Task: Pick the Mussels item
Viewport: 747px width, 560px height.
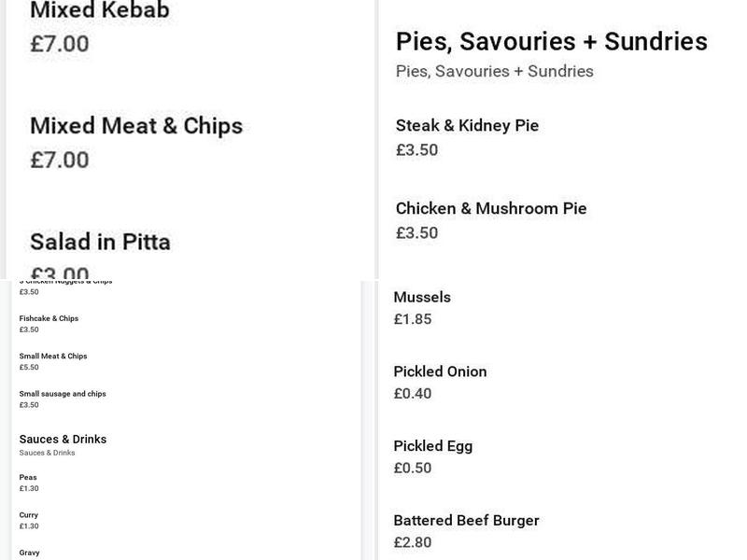Action: tap(422, 297)
